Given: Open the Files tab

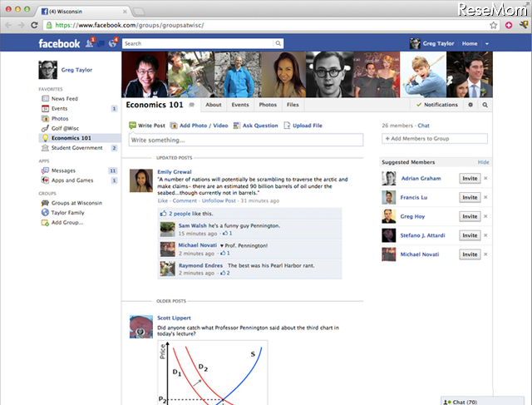Looking at the screenshot, I should (293, 106).
